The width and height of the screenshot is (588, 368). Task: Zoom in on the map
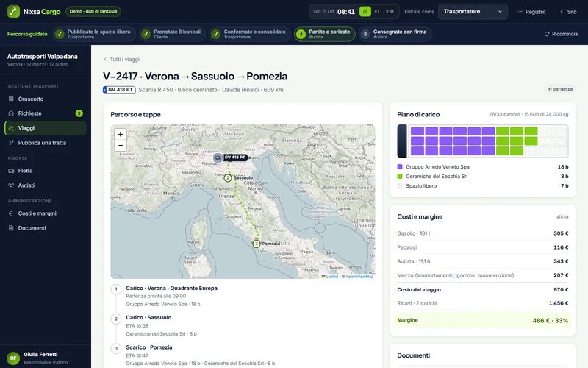pyautogui.click(x=121, y=134)
